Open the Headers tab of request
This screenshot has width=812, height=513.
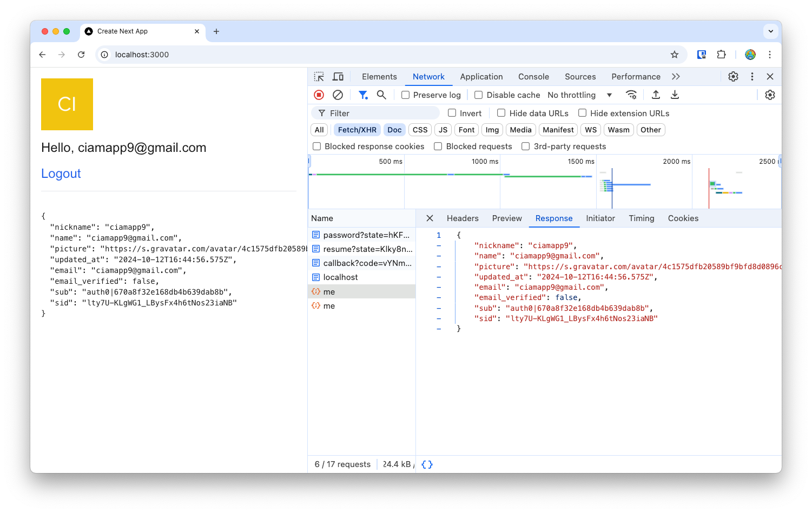click(463, 218)
